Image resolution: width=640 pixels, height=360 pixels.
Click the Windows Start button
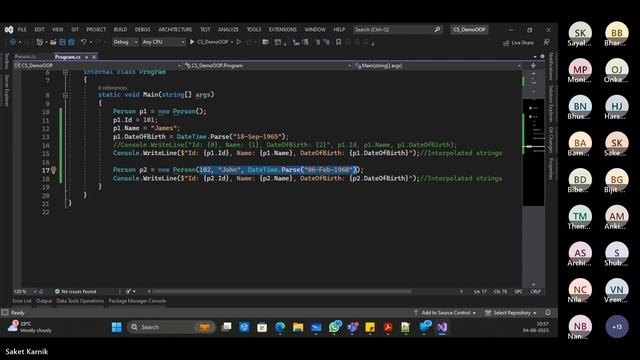tap(117, 327)
